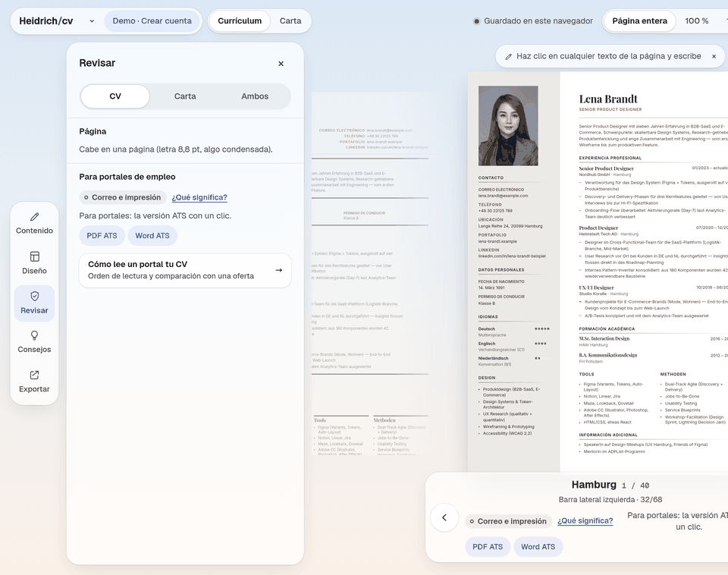Click Word ATS in the bottom Hamburg bar
The width and height of the screenshot is (728, 575).
click(538, 547)
